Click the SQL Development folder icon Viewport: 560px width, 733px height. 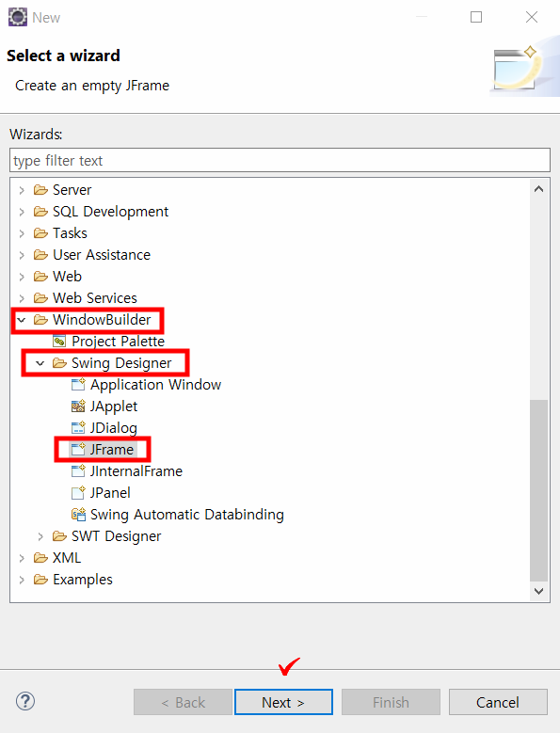(x=40, y=212)
